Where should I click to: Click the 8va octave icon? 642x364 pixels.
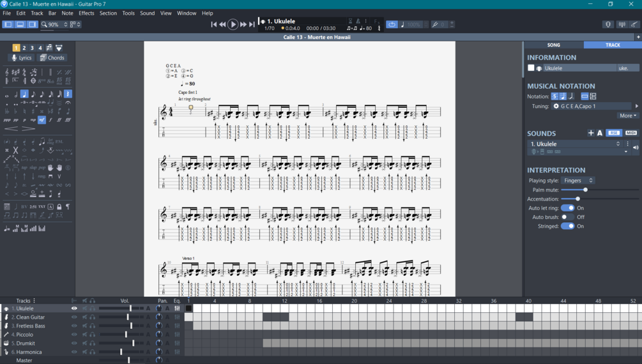(x=42, y=81)
